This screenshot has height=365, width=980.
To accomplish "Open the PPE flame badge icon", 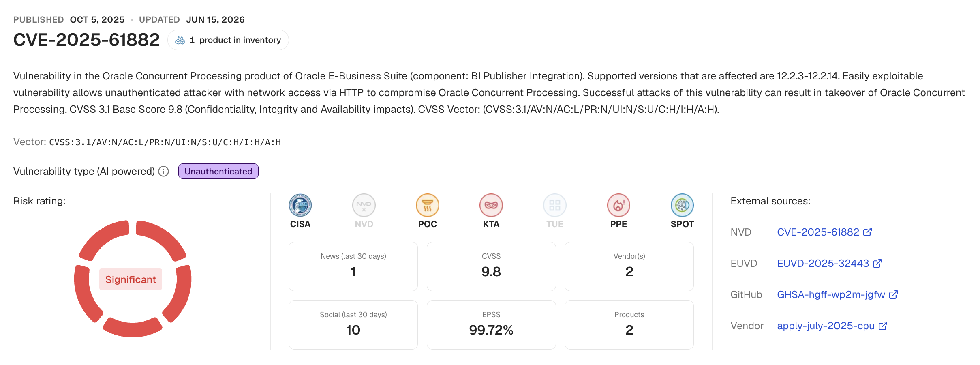I will point(618,205).
